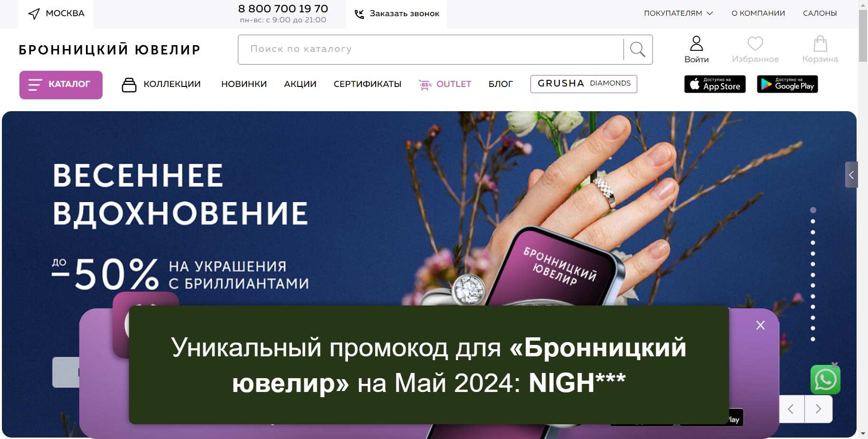This screenshot has height=439, width=868.
Task: Close the purple promo popup
Action: [x=760, y=325]
